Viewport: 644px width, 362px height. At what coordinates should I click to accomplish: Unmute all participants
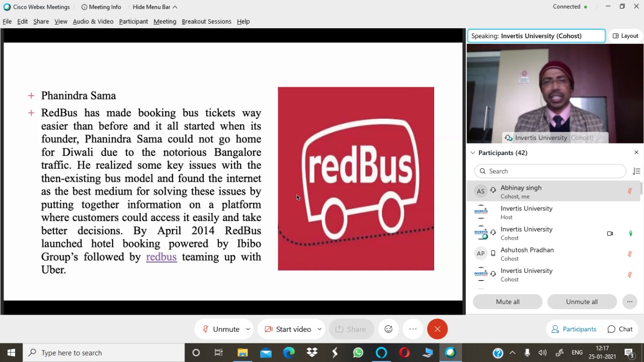point(582,302)
